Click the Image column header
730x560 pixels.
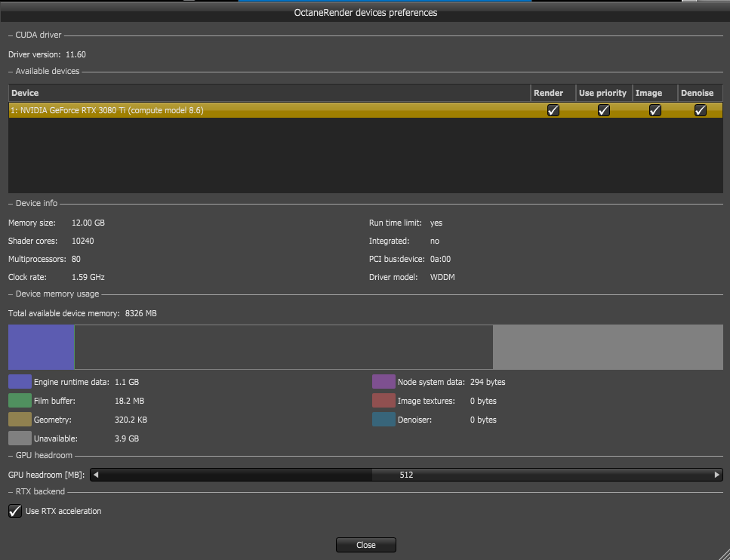pyautogui.click(x=655, y=93)
